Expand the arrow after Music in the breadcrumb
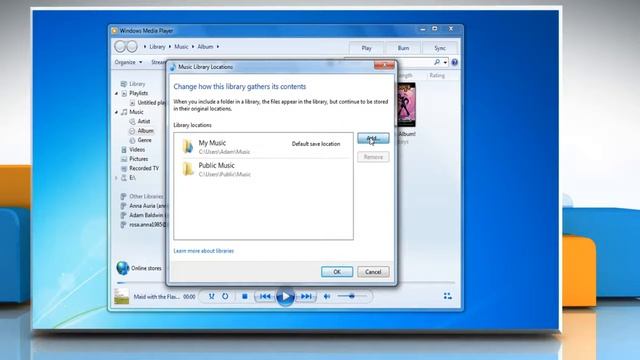Viewport: 640px width, 360px height. (x=193, y=47)
